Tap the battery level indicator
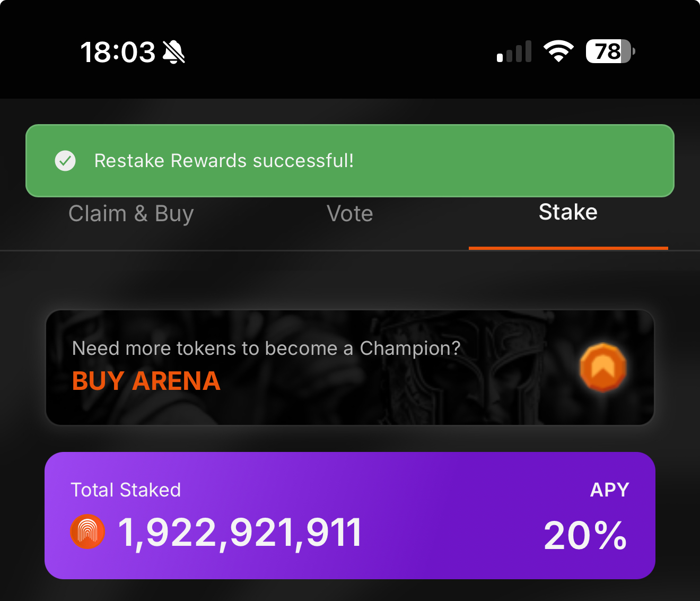 (610, 51)
